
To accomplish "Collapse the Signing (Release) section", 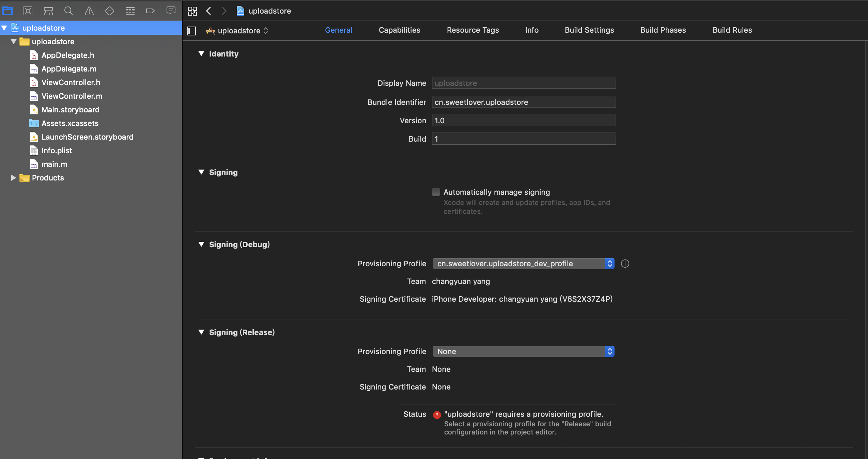I will click(201, 332).
